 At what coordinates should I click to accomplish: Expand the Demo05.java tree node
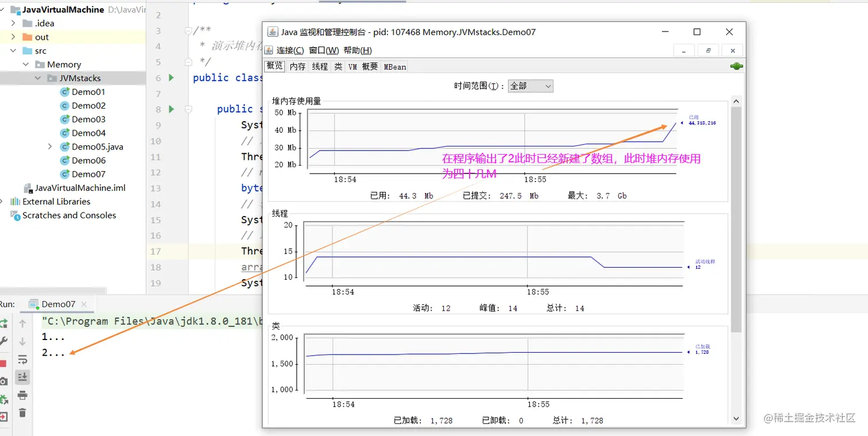pyautogui.click(x=49, y=146)
